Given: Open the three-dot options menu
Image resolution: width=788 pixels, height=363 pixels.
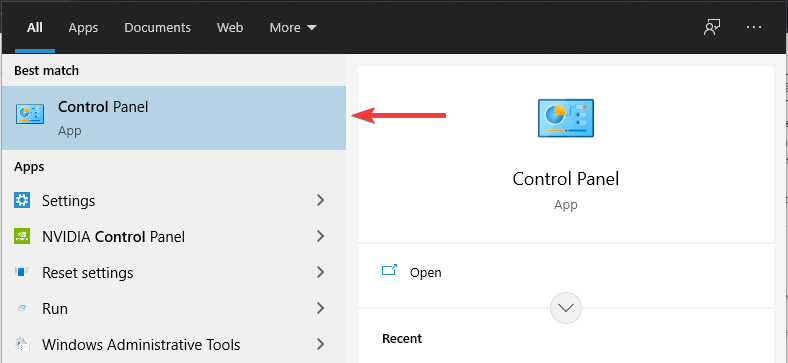Looking at the screenshot, I should pyautogui.click(x=754, y=27).
